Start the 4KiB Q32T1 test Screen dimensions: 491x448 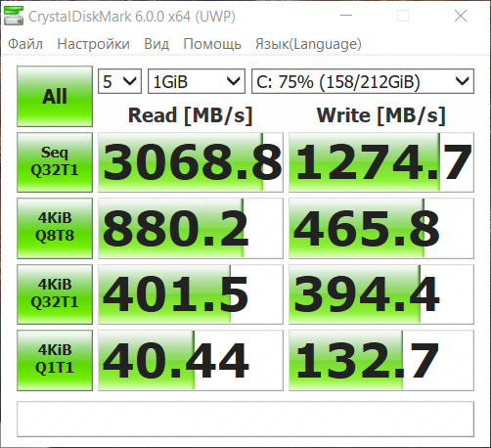[x=55, y=294]
